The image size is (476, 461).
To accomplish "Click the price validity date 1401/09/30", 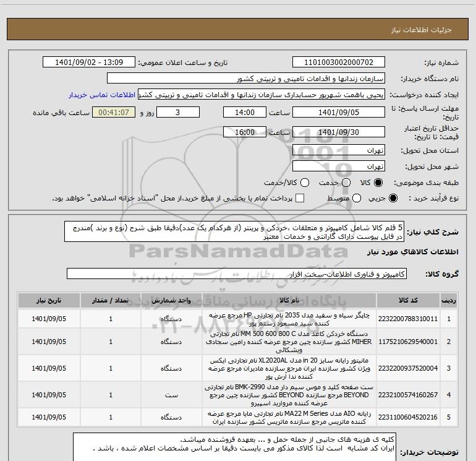I will [339, 132].
